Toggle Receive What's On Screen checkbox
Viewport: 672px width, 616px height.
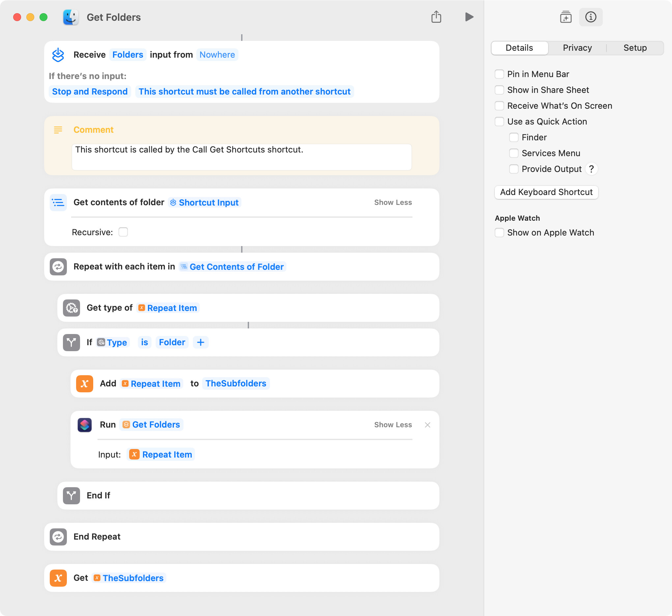(x=499, y=106)
